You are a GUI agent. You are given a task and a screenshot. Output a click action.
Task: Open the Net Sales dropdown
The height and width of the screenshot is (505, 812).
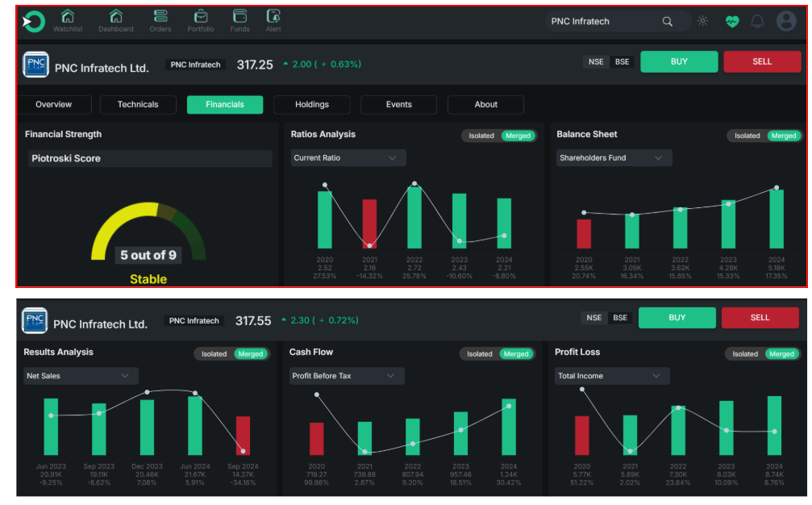click(81, 376)
